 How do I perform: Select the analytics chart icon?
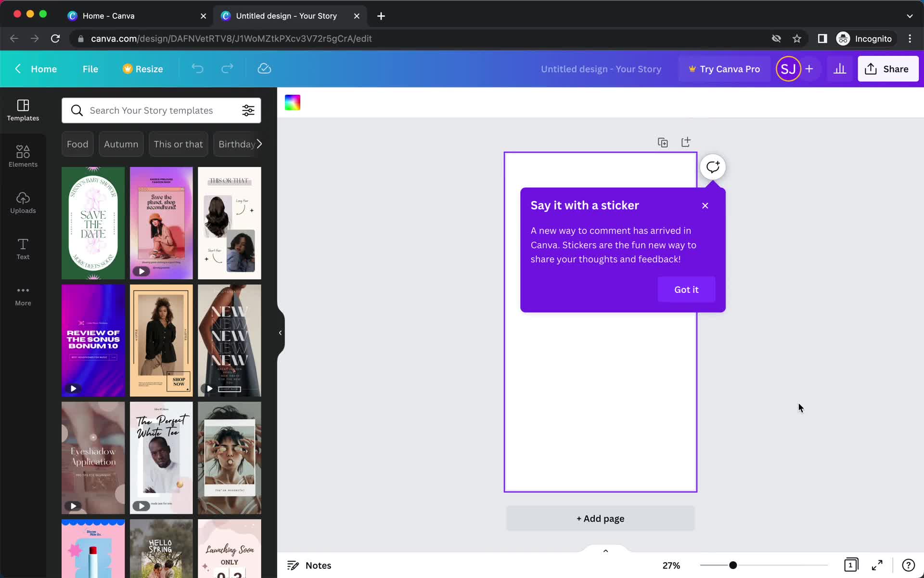(839, 68)
